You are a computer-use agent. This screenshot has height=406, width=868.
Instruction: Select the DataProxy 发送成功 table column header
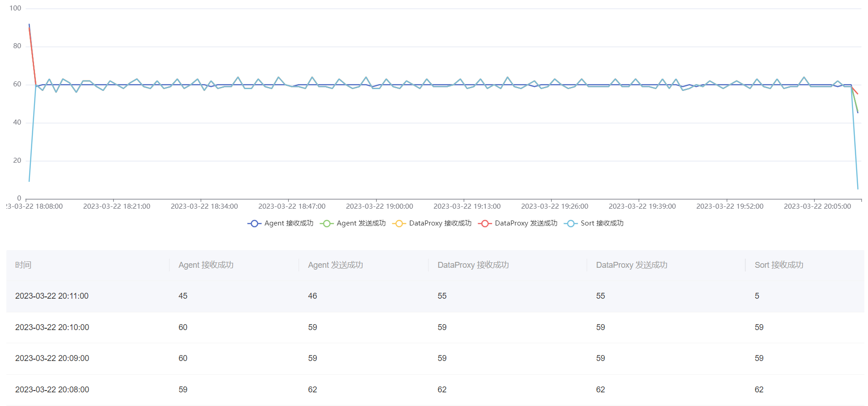click(632, 265)
